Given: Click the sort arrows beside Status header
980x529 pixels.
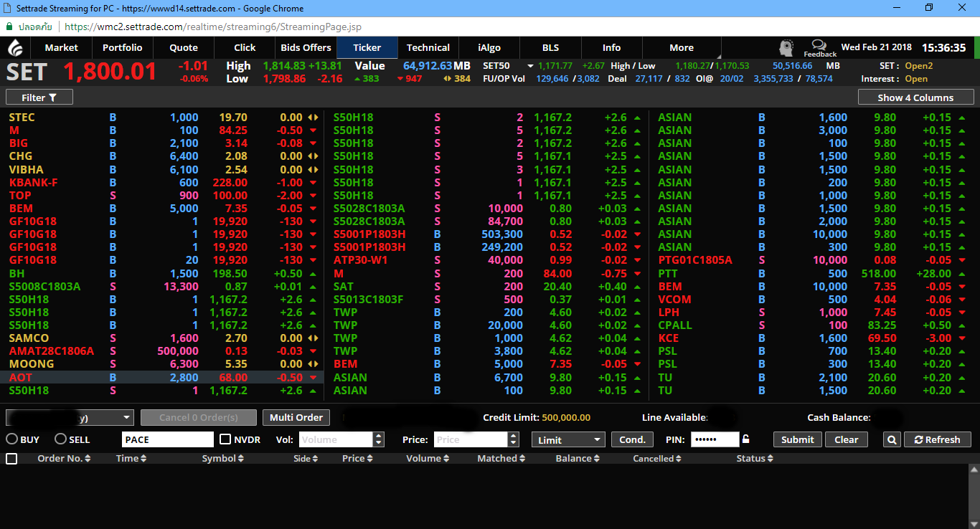Looking at the screenshot, I should (771, 459).
